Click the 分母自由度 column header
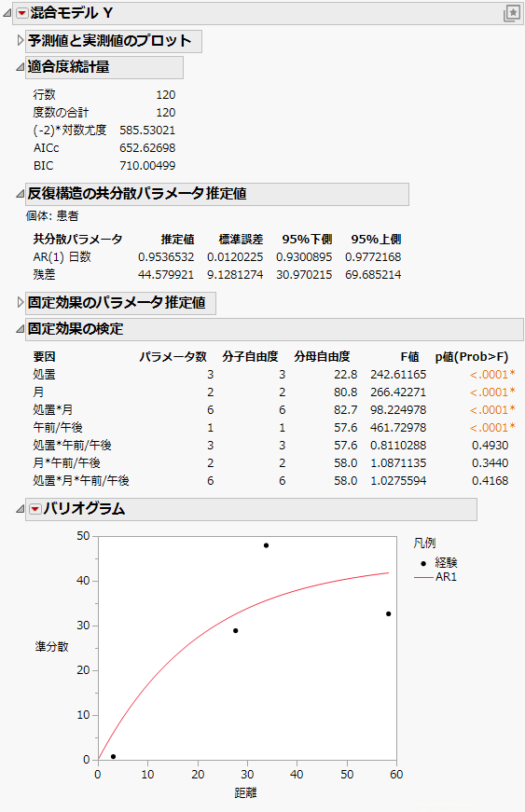Screen dimensions: 525x812 pyautogui.click(x=322, y=357)
